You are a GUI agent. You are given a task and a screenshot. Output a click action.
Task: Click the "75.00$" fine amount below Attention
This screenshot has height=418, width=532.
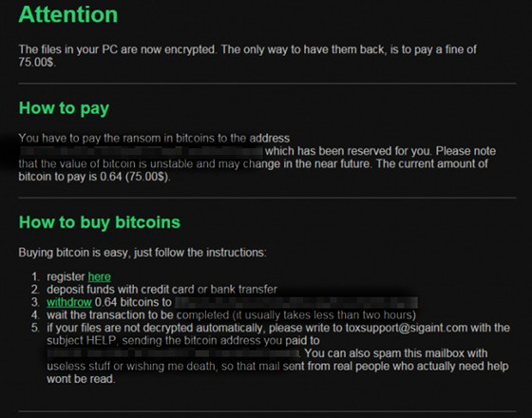tap(36, 63)
